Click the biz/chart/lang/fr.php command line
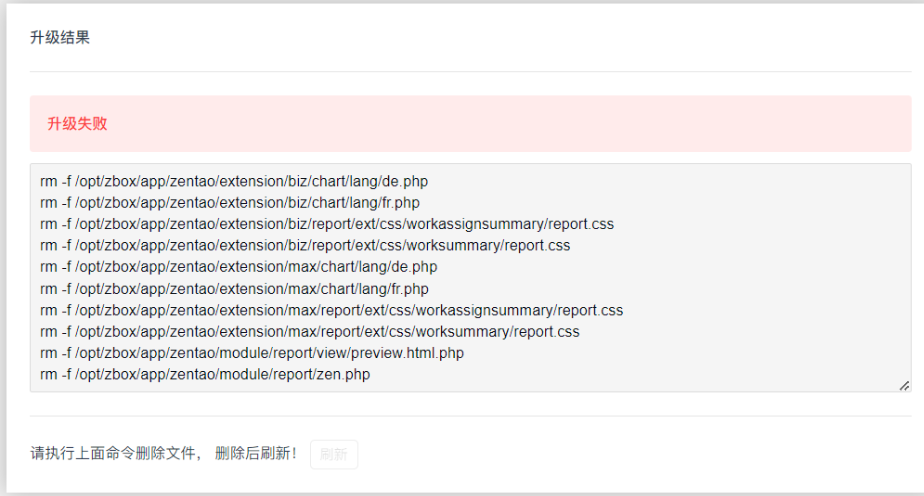The width and height of the screenshot is (924, 496). (x=230, y=203)
